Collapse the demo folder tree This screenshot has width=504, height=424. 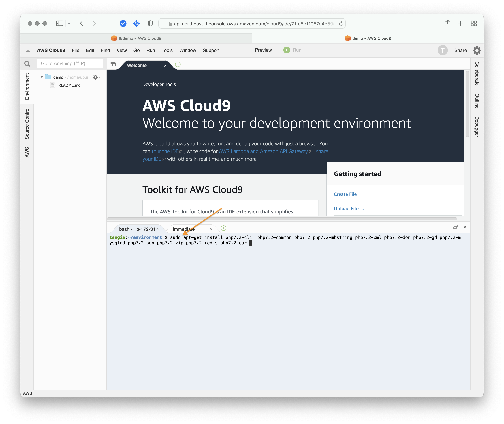[42, 77]
